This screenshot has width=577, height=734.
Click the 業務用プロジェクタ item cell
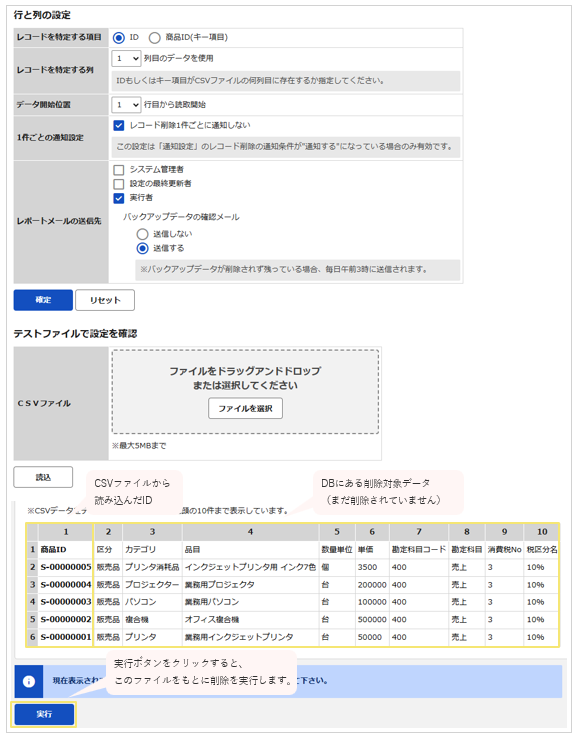click(250, 585)
